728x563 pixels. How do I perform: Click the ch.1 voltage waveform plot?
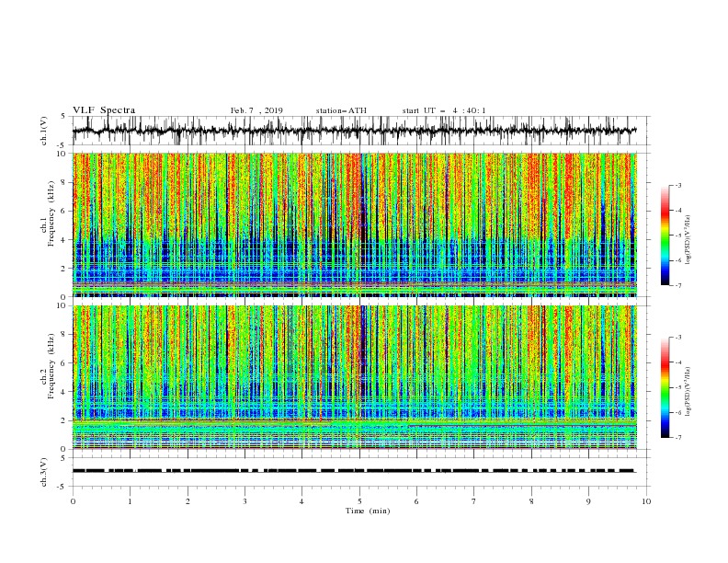[x=361, y=131]
